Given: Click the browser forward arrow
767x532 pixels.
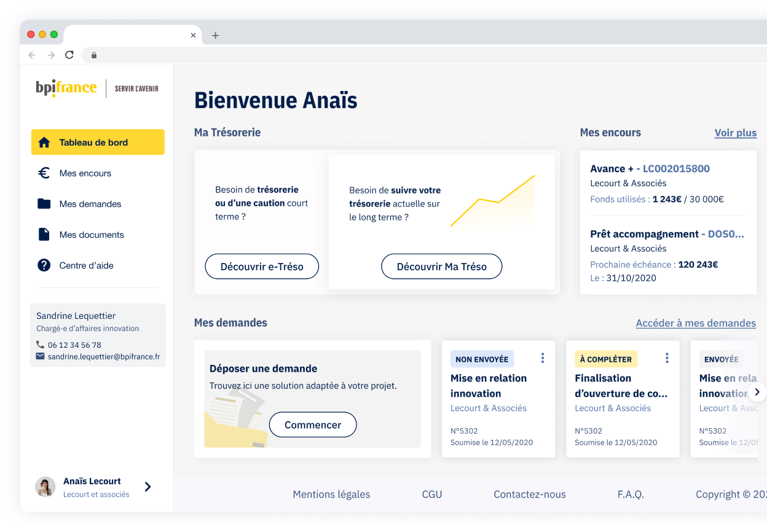Looking at the screenshot, I should (x=51, y=55).
